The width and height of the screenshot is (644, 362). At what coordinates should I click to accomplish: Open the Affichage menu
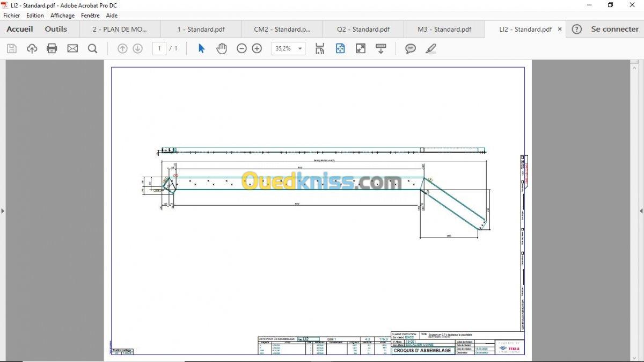tap(62, 16)
